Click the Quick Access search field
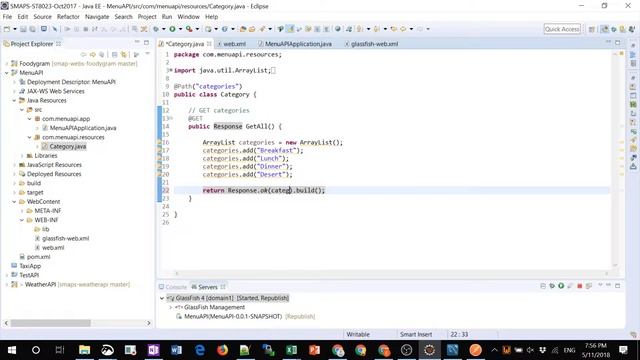Image resolution: width=640 pixels, height=360 pixels. point(562,29)
